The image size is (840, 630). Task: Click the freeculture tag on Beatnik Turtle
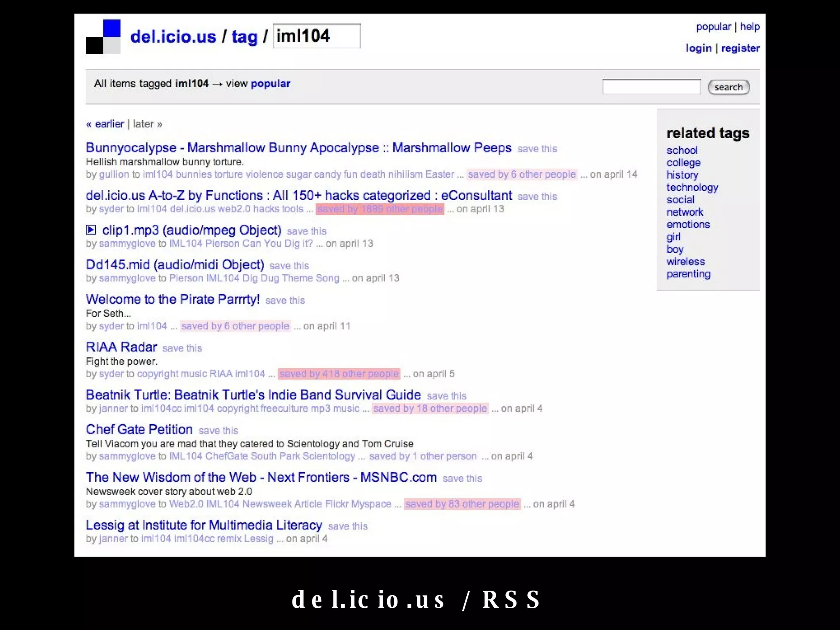[x=284, y=409]
